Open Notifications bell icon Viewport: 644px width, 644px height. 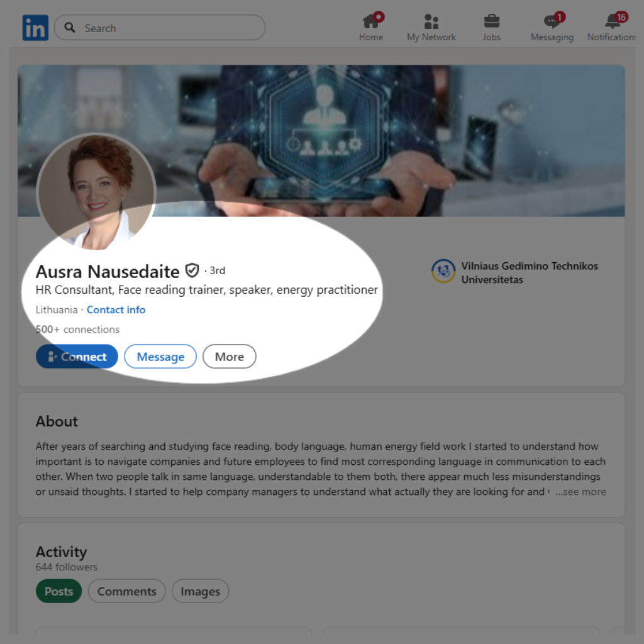pos(613,21)
